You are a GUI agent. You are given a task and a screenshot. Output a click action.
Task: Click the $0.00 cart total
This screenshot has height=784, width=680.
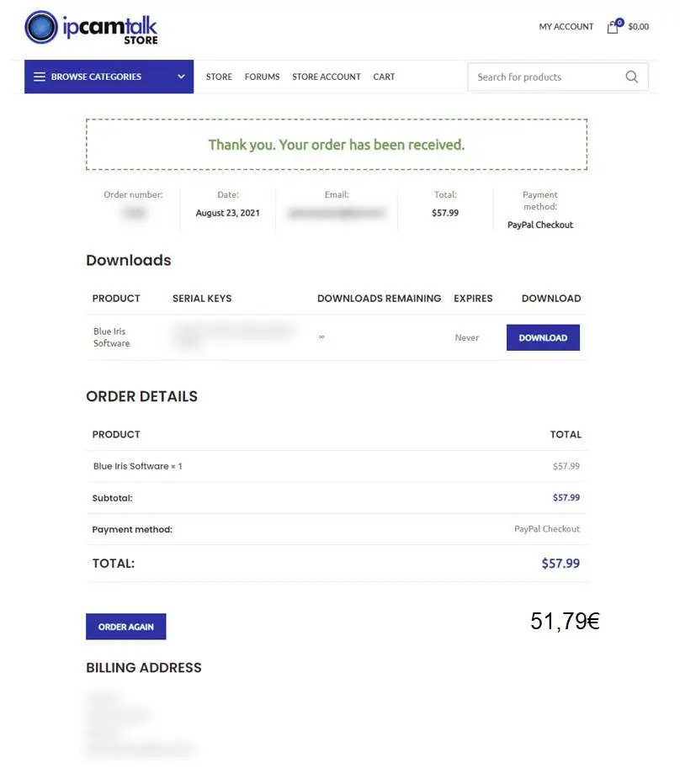[639, 27]
